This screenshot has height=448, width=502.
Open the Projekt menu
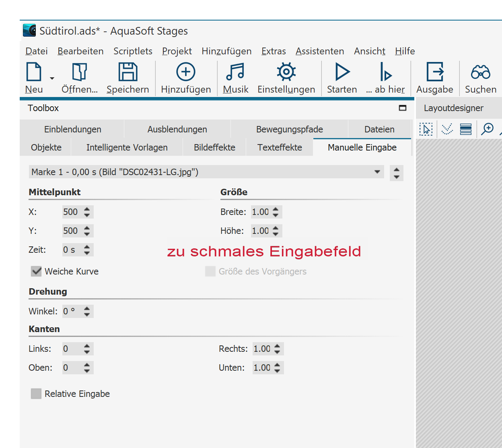pos(177,51)
